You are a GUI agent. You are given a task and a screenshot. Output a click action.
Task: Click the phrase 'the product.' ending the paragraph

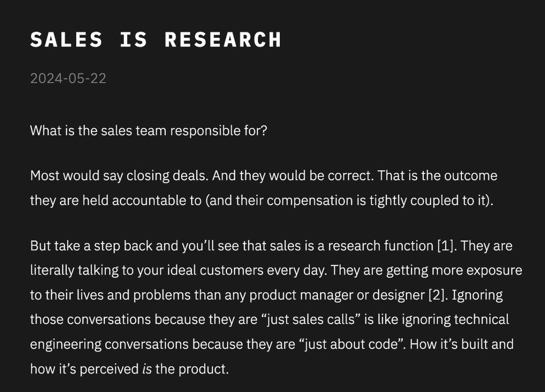(x=192, y=368)
